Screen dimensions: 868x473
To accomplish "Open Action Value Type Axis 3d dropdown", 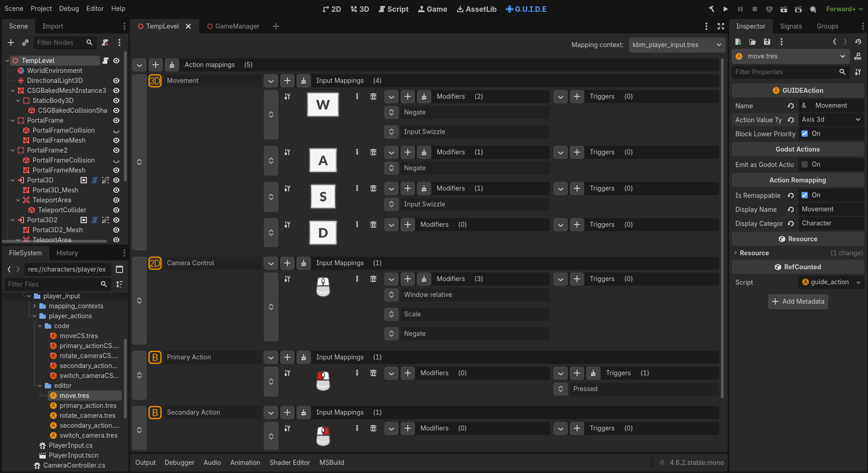I will point(831,119).
